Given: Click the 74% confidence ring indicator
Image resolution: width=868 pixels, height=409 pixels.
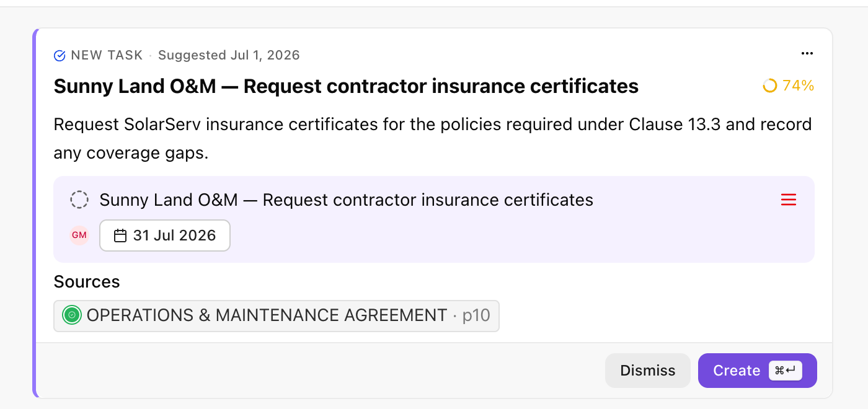Looking at the screenshot, I should [769, 86].
